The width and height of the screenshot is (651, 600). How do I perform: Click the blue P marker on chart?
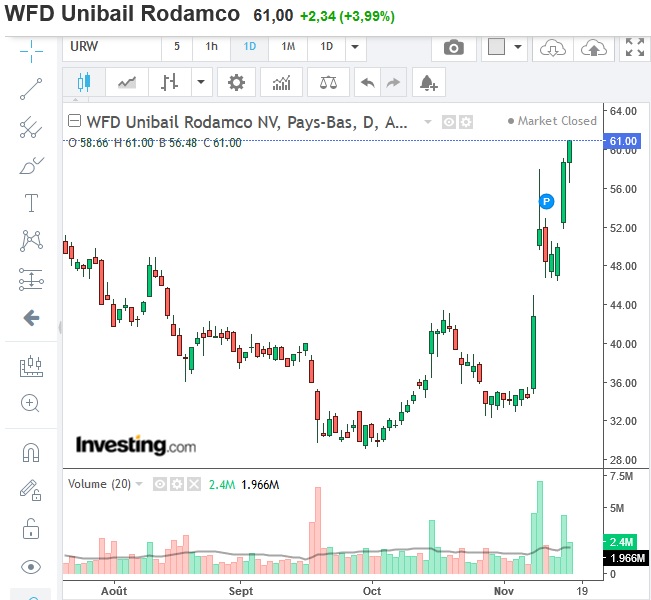546,202
